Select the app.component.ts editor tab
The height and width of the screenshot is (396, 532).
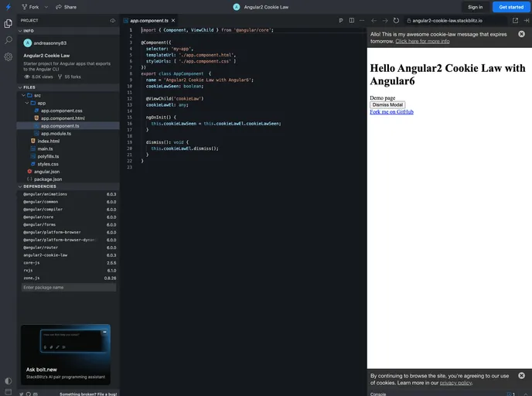pos(149,21)
